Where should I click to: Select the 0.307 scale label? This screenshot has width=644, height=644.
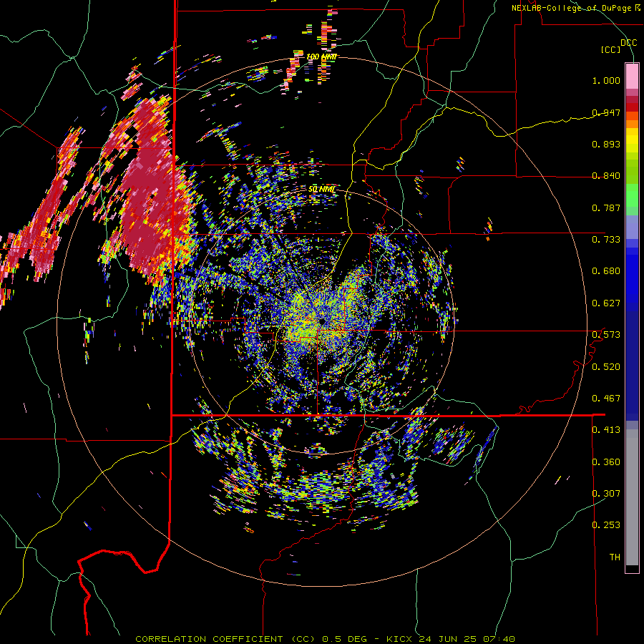606,494
